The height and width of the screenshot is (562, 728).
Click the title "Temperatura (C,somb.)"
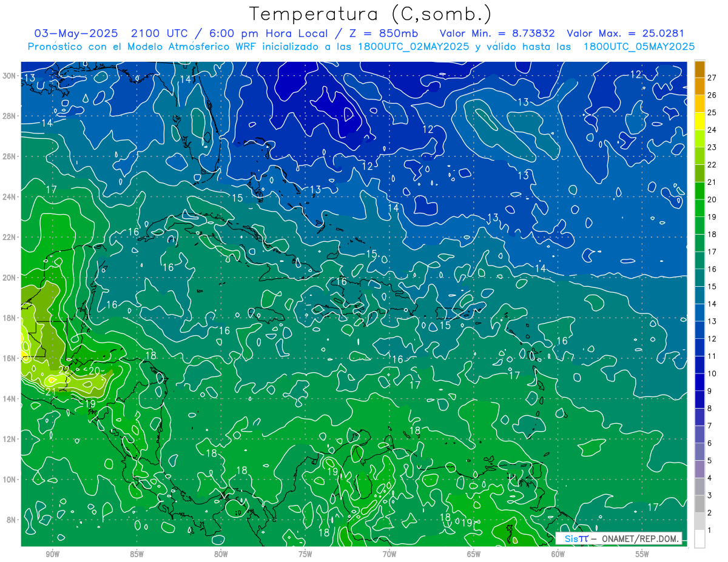[370, 15]
